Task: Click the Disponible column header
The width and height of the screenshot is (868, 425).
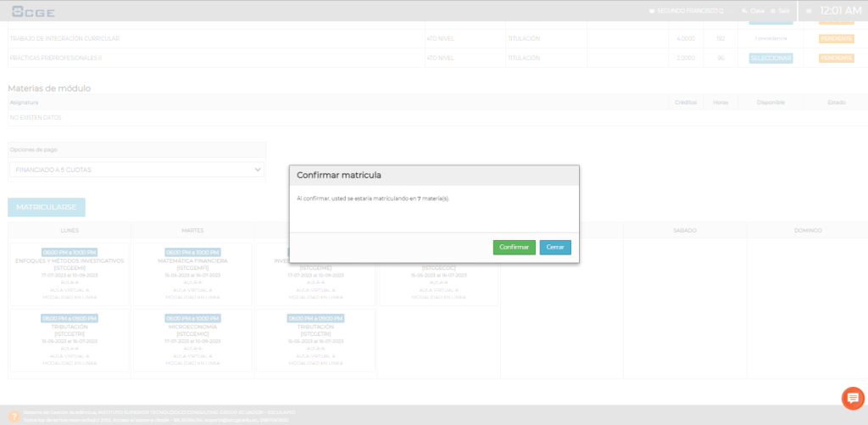Action: click(771, 103)
